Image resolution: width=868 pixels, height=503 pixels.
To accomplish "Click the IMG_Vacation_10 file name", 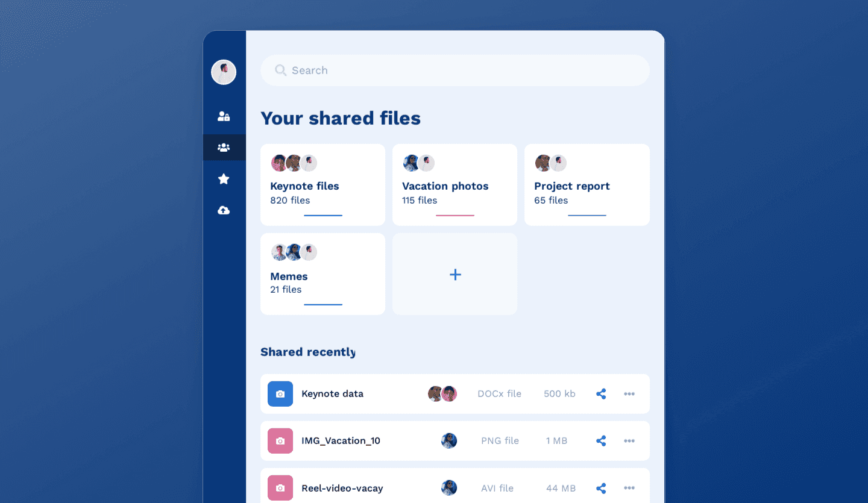I will point(341,441).
